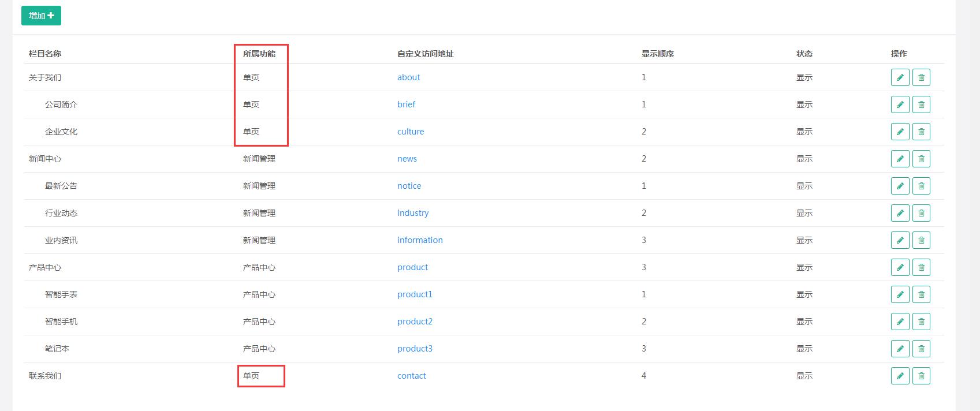Open the about custom URL link
This screenshot has height=411, width=980.
(x=408, y=77)
